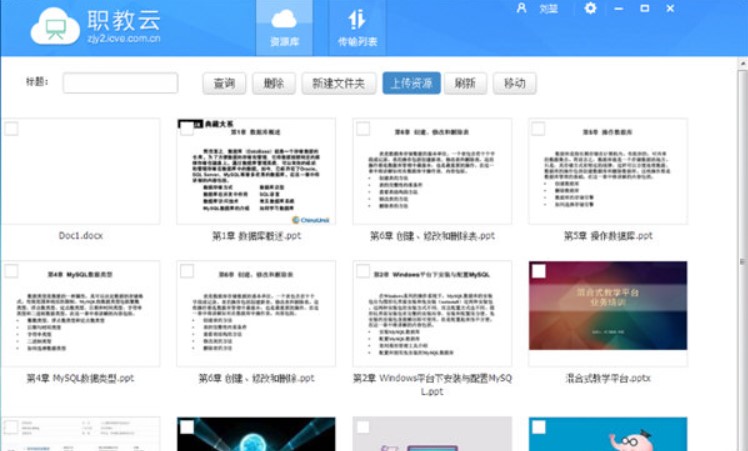Tick checkbox for 第6章 创建、修改和删除.ppt
The height and width of the screenshot is (451, 748).
187,271
